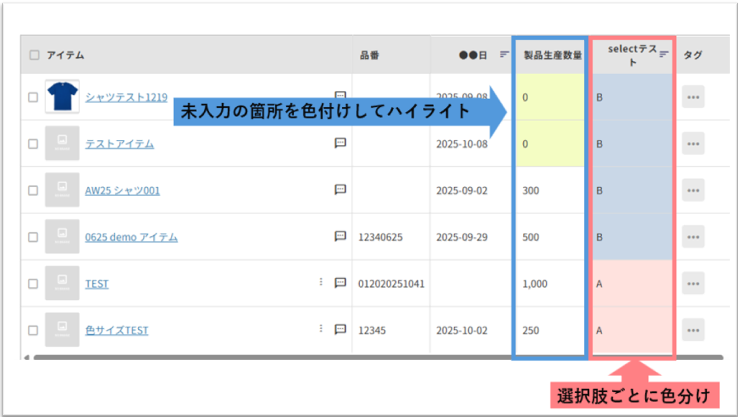This screenshot has height=417, width=738.
Task: Open the テストアイテム item link
Action: pyautogui.click(x=119, y=144)
